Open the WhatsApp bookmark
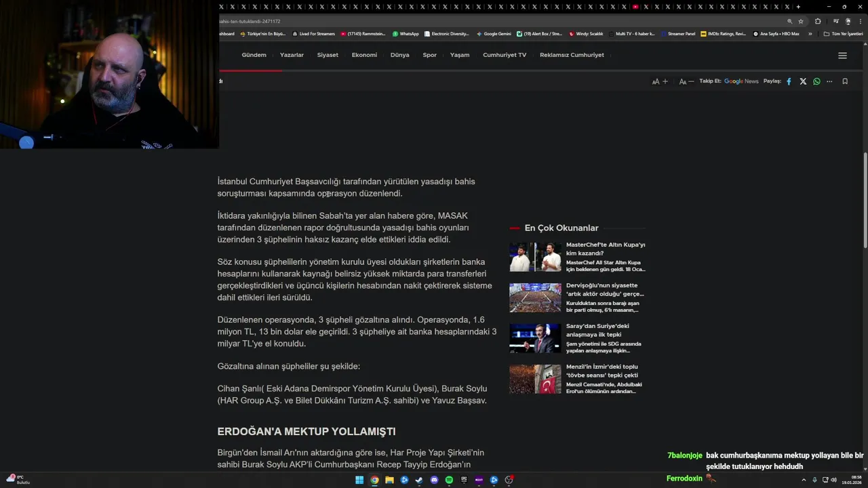 [x=406, y=33]
